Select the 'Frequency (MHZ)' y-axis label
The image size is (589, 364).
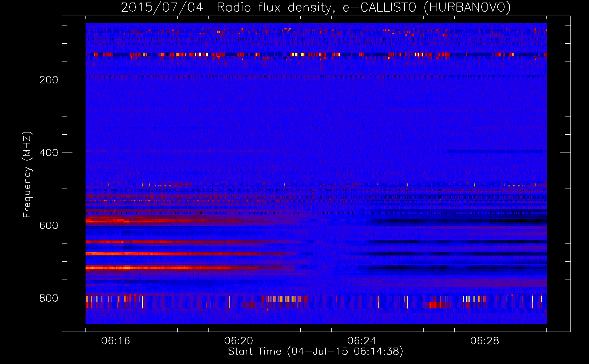pyautogui.click(x=27, y=175)
